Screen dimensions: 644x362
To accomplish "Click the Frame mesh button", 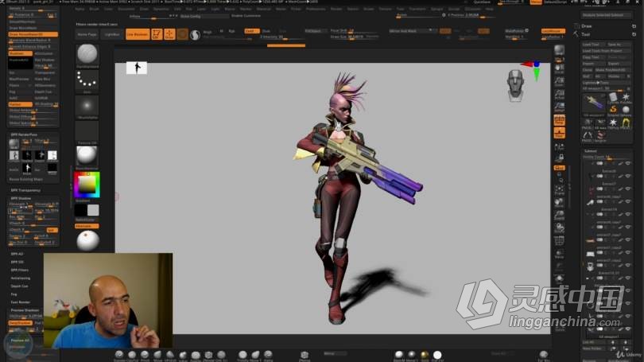I will [x=559, y=191].
